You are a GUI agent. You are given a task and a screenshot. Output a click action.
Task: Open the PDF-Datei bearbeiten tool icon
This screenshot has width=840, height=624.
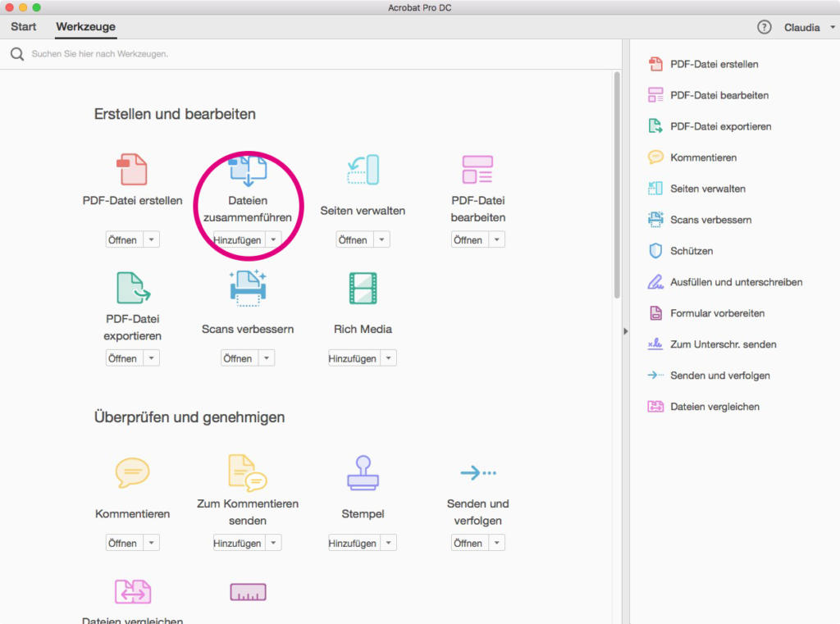(x=477, y=170)
